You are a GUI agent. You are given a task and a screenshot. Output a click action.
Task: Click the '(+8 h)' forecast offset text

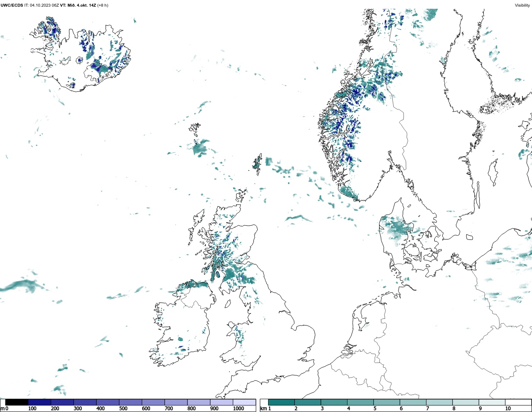103,5
